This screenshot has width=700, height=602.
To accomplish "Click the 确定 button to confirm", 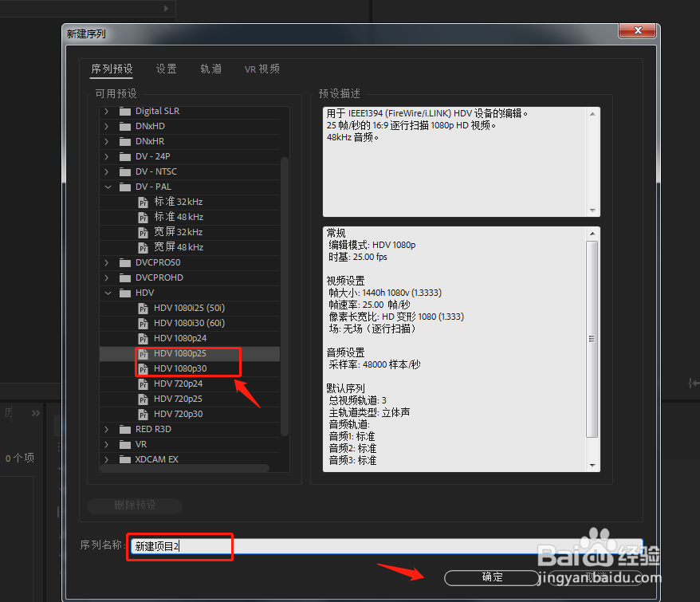I will click(490, 577).
